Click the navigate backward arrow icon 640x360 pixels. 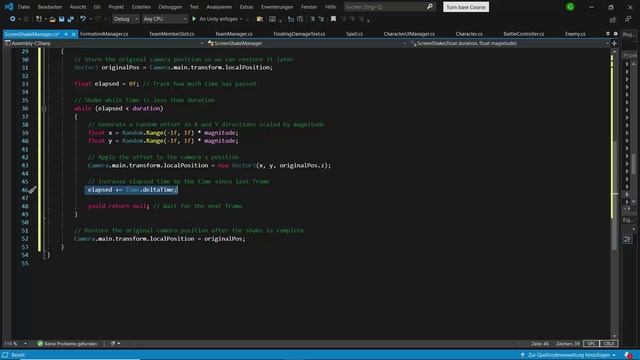pos(12,19)
